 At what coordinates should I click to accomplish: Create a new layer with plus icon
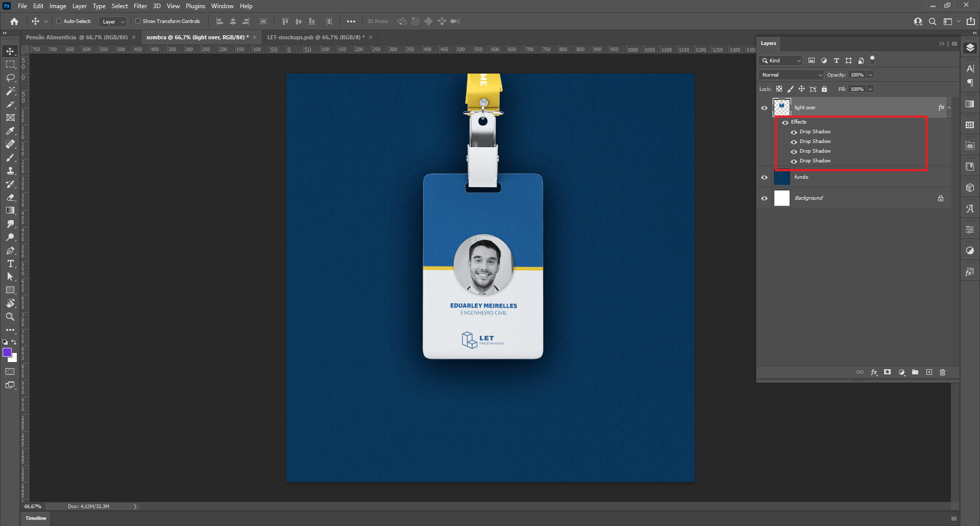(x=929, y=372)
